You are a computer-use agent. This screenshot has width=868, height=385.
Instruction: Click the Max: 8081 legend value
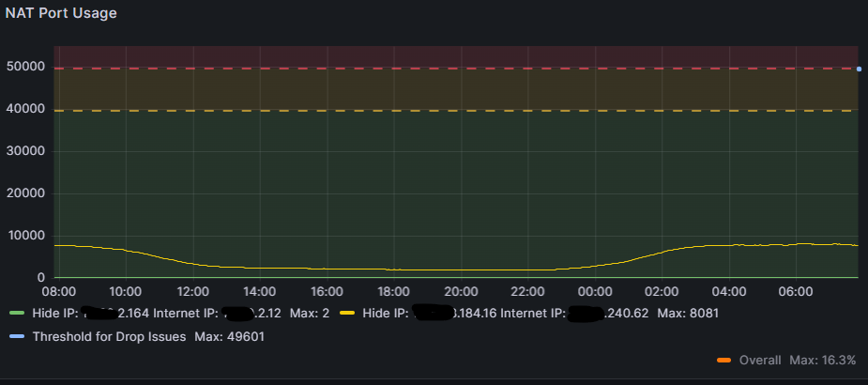click(x=688, y=313)
